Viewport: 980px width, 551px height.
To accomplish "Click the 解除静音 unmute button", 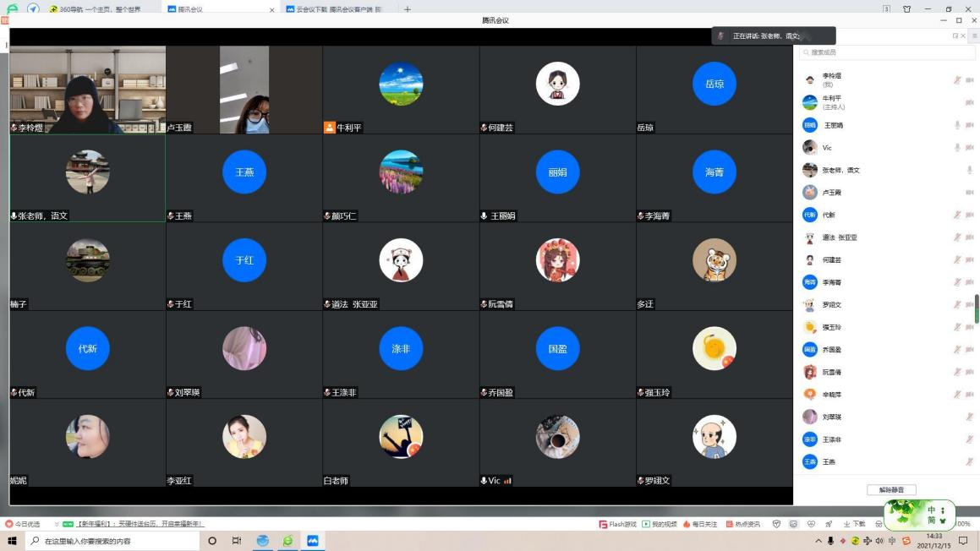I will [891, 490].
